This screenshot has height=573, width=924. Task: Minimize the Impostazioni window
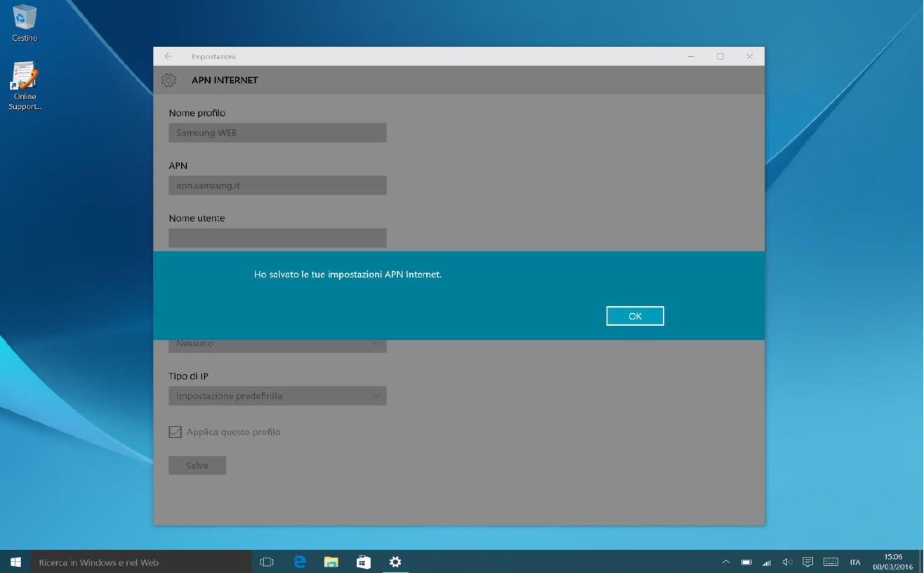691,56
